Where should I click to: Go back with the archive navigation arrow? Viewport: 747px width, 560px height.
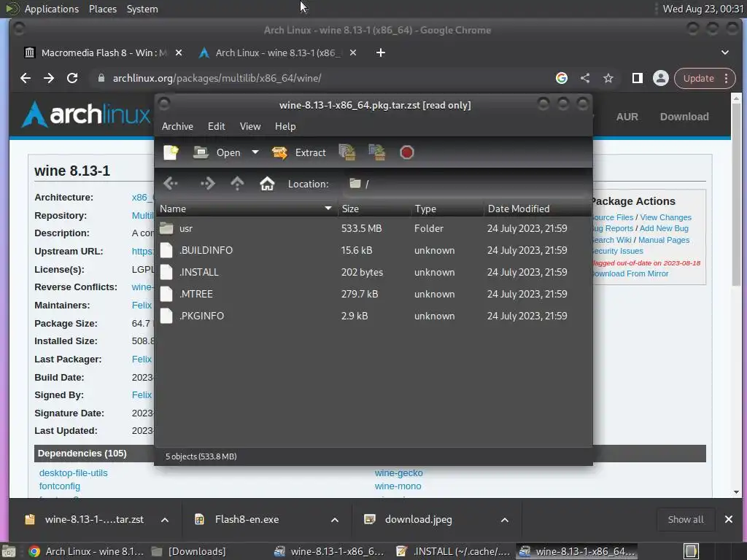[x=171, y=183]
